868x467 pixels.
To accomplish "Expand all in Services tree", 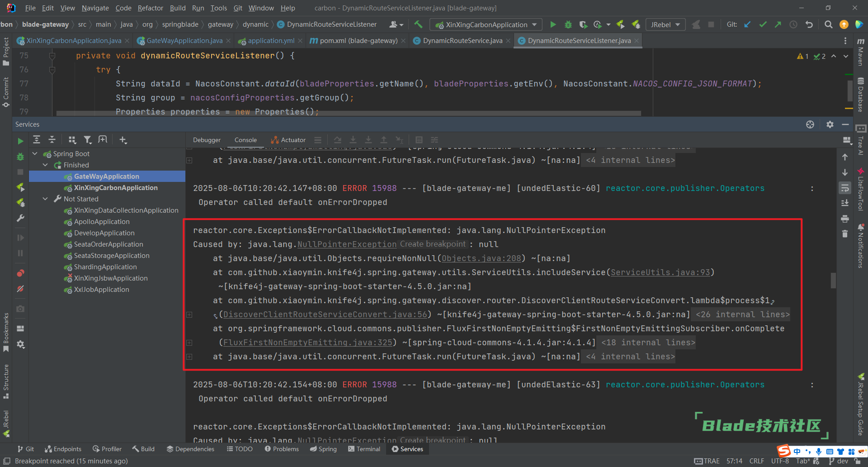I will pyautogui.click(x=37, y=140).
